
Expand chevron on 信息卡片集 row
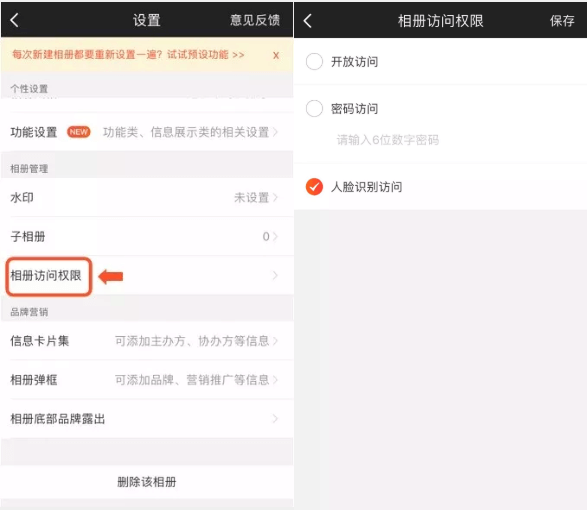click(276, 341)
